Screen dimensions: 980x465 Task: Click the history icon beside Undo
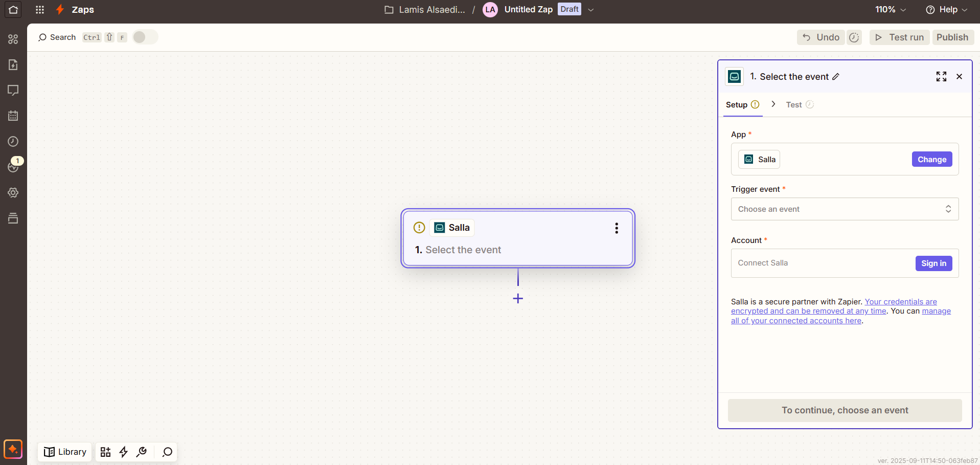coord(854,37)
